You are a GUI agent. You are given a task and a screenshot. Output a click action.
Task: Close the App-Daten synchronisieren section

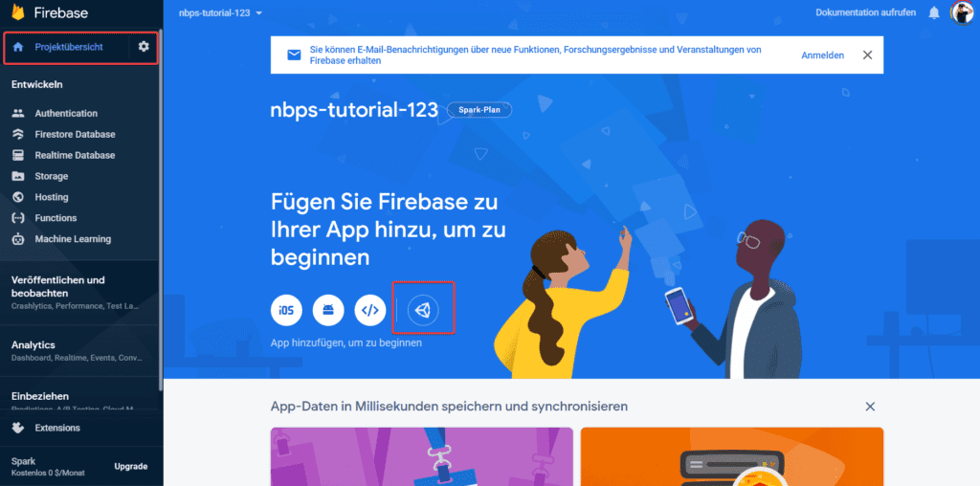pyautogui.click(x=870, y=407)
